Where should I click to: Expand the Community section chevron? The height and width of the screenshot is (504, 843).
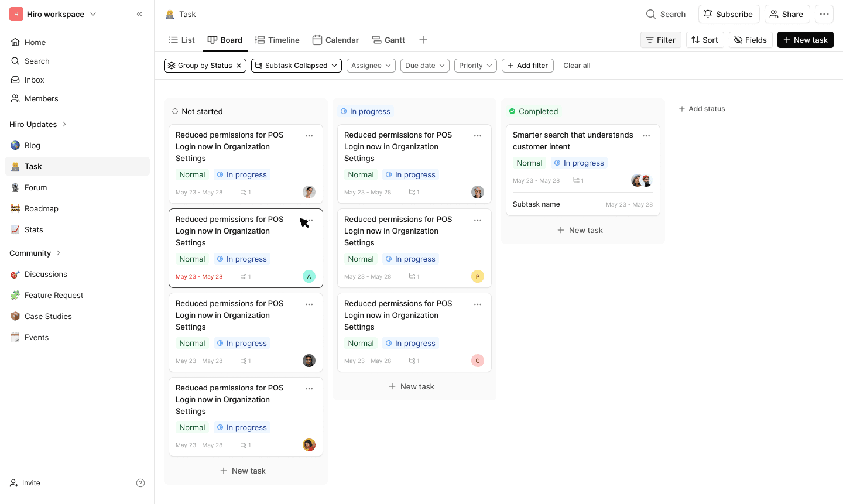click(x=59, y=253)
